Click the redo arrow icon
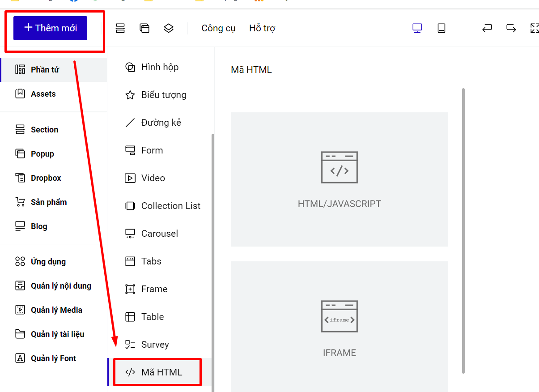 511,28
